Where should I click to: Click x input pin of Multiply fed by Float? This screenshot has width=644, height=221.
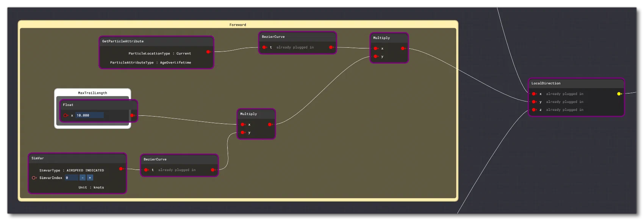click(243, 125)
